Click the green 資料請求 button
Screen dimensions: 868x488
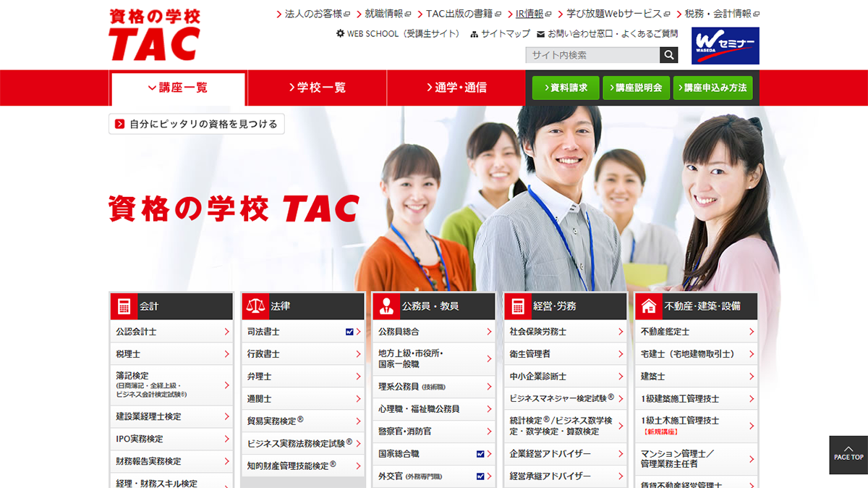(565, 87)
